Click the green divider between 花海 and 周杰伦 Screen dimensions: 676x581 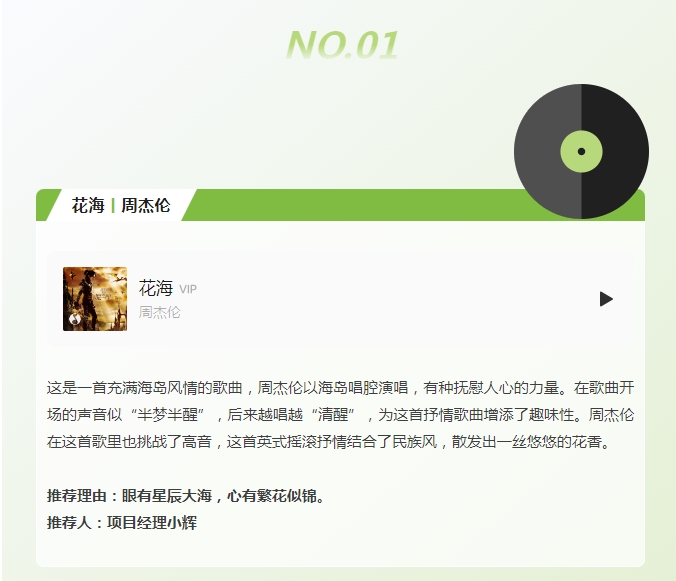113,205
